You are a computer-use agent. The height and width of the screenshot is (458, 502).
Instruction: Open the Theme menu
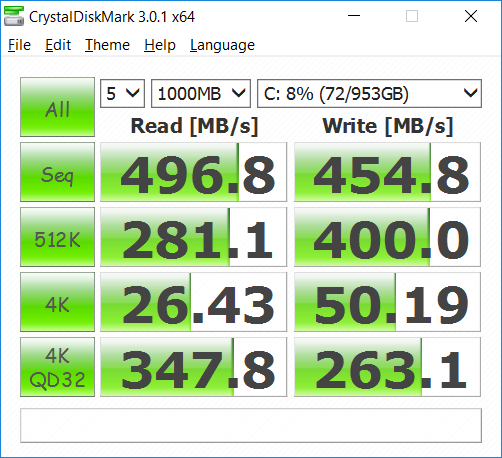tap(107, 45)
